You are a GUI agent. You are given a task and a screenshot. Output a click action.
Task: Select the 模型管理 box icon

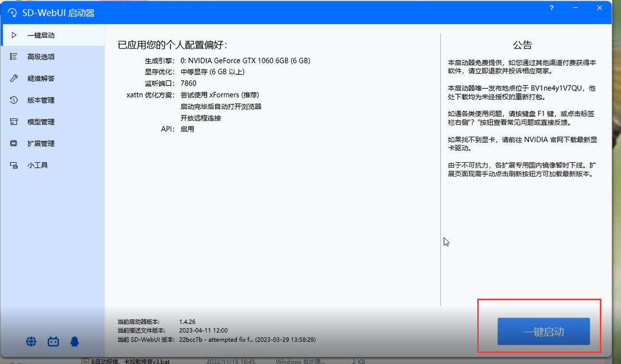[x=14, y=122]
